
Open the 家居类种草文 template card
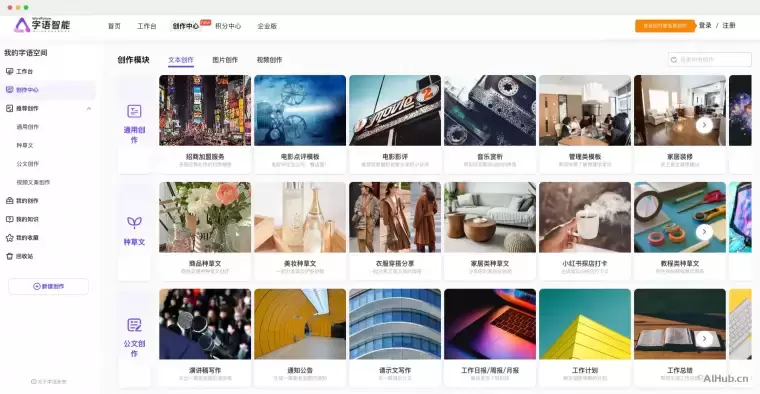pyautogui.click(x=490, y=231)
